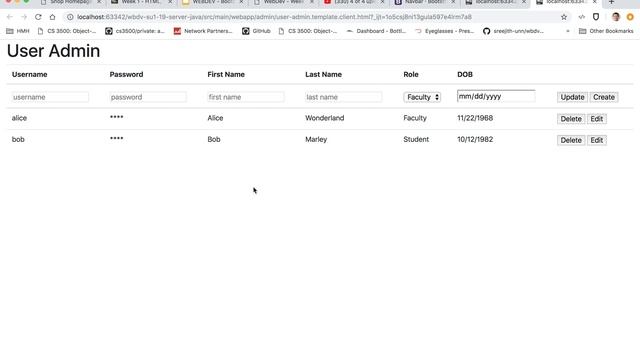
Task: Click the Role column header
Action: pyautogui.click(x=411, y=74)
